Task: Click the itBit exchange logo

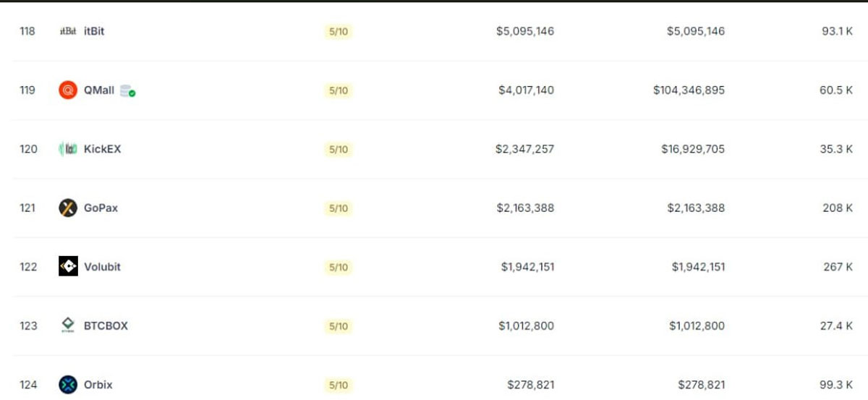Action: [x=68, y=32]
